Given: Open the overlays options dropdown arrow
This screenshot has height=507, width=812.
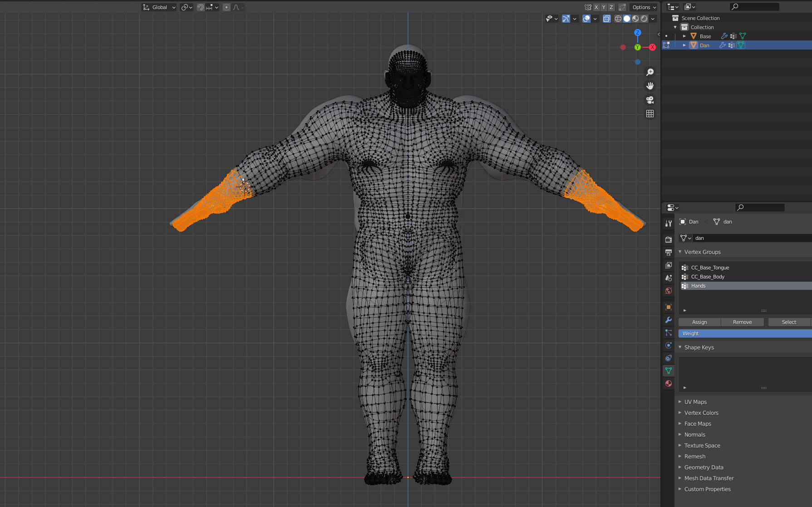Looking at the screenshot, I should 595,19.
